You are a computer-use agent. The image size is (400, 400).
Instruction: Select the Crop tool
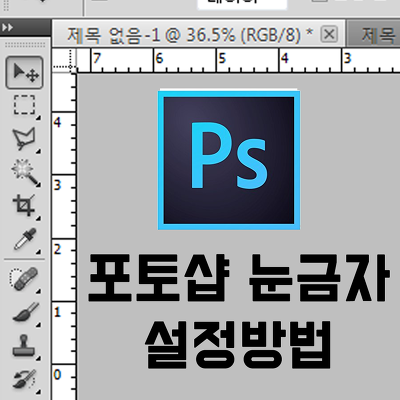pyautogui.click(x=24, y=206)
